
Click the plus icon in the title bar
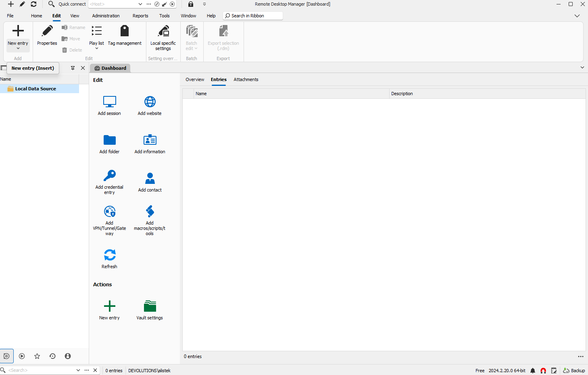11,4
